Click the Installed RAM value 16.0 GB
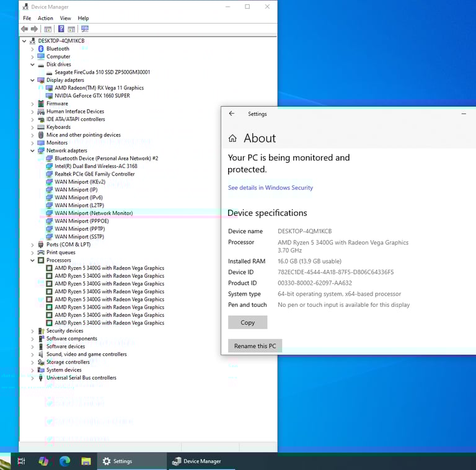Screen dimensions: 476x470 coord(310,262)
